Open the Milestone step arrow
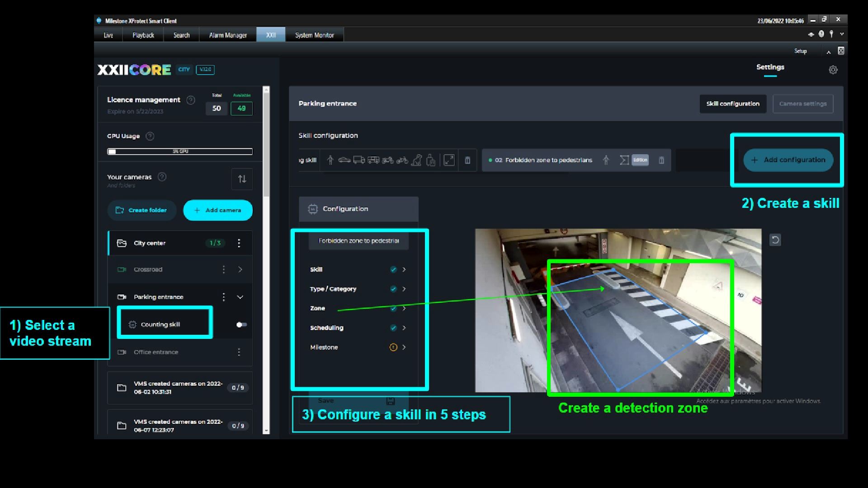The height and width of the screenshot is (488, 868). (x=404, y=347)
